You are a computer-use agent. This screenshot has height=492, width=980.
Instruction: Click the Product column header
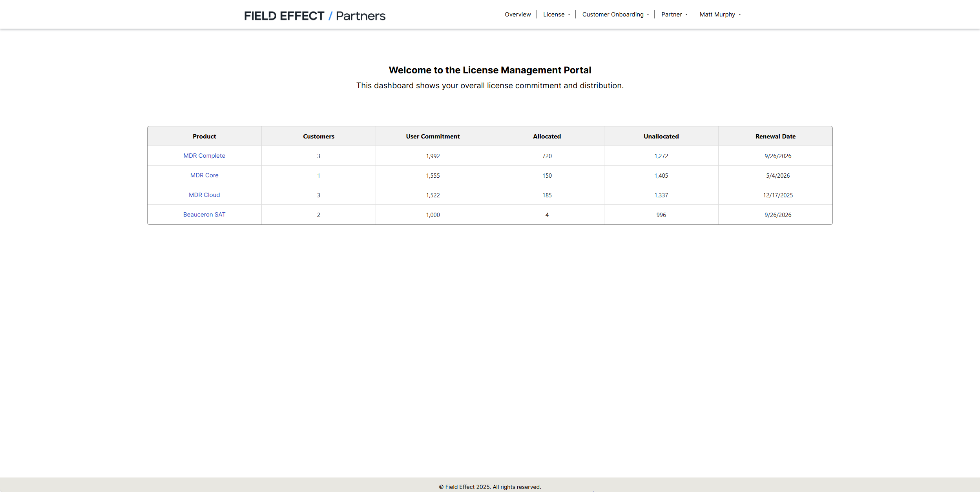[x=204, y=137]
